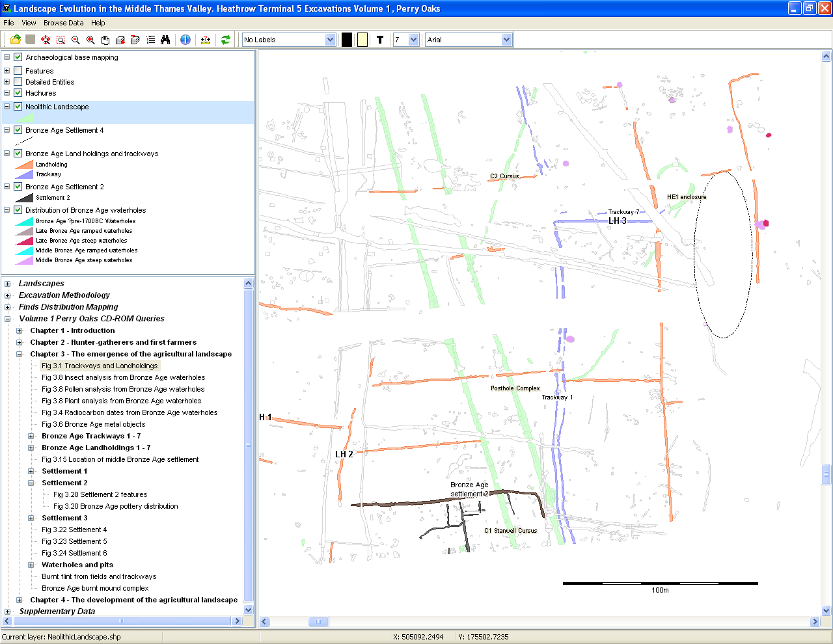Image resolution: width=833 pixels, height=644 pixels.
Task: Toggle the Bronze Age Settlement 4 checkbox
Action: pos(18,130)
